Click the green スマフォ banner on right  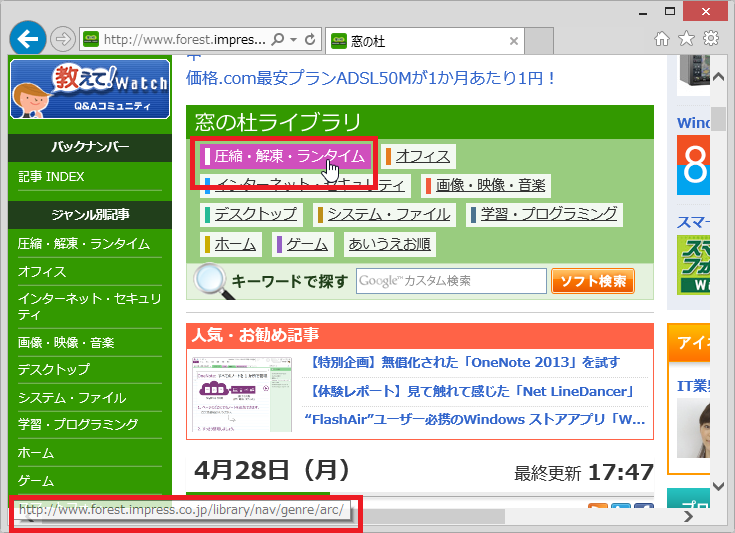[x=693, y=265]
